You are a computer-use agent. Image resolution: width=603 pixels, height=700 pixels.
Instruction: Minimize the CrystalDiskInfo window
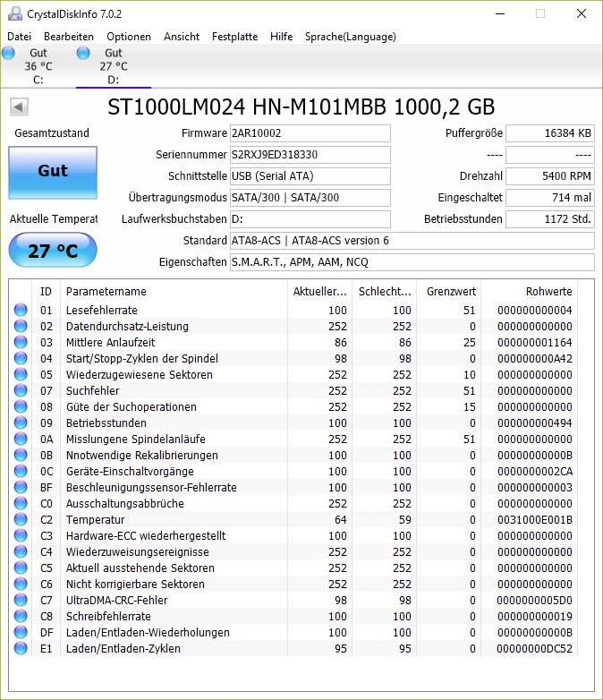(500, 13)
